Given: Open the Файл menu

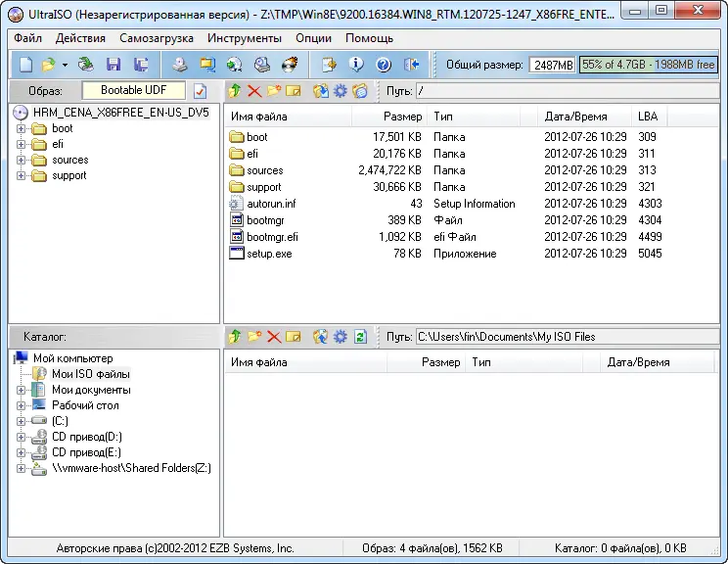Looking at the screenshot, I should click(27, 38).
